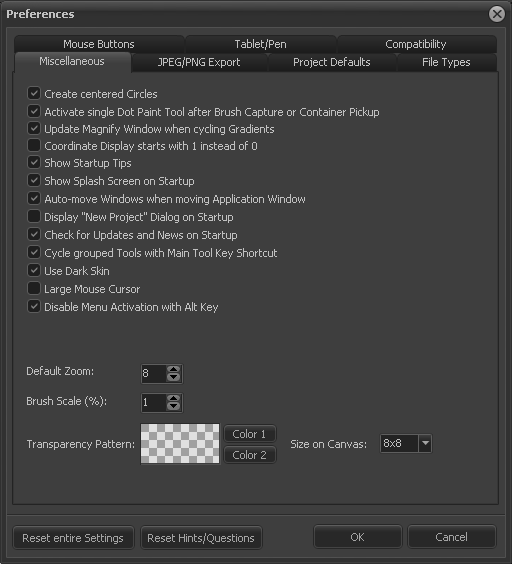
Task: Decrease Default Zoom with down arrow
Action: coord(173,377)
